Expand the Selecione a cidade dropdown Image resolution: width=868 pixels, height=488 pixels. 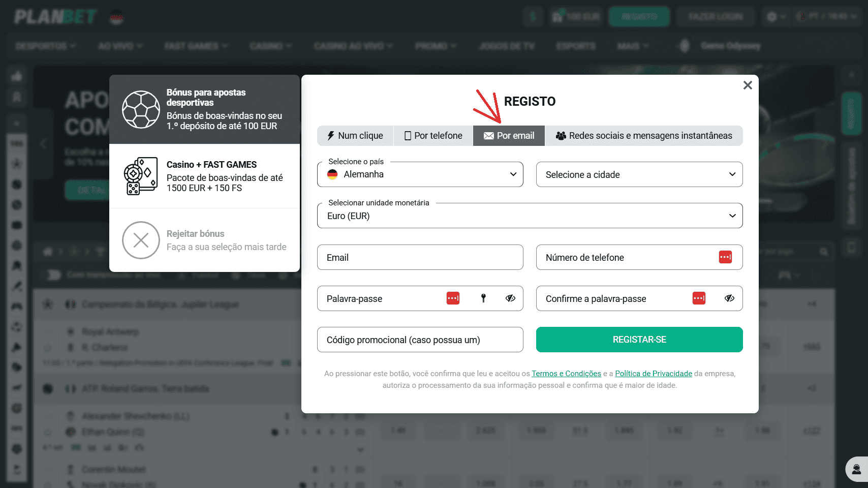639,174
